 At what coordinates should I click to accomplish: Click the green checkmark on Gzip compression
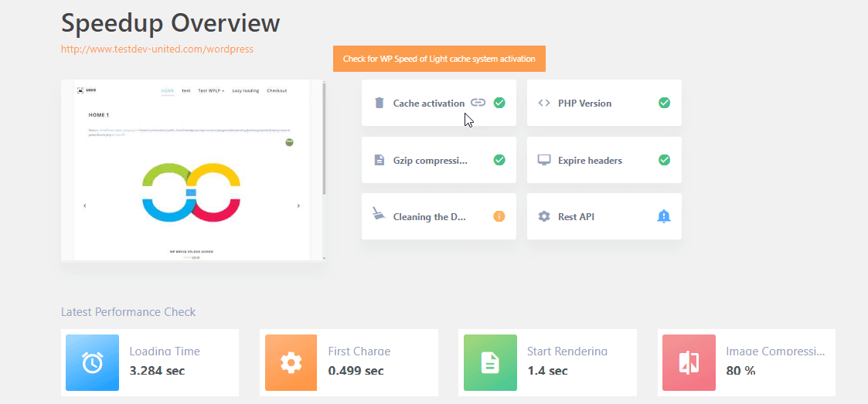point(499,160)
